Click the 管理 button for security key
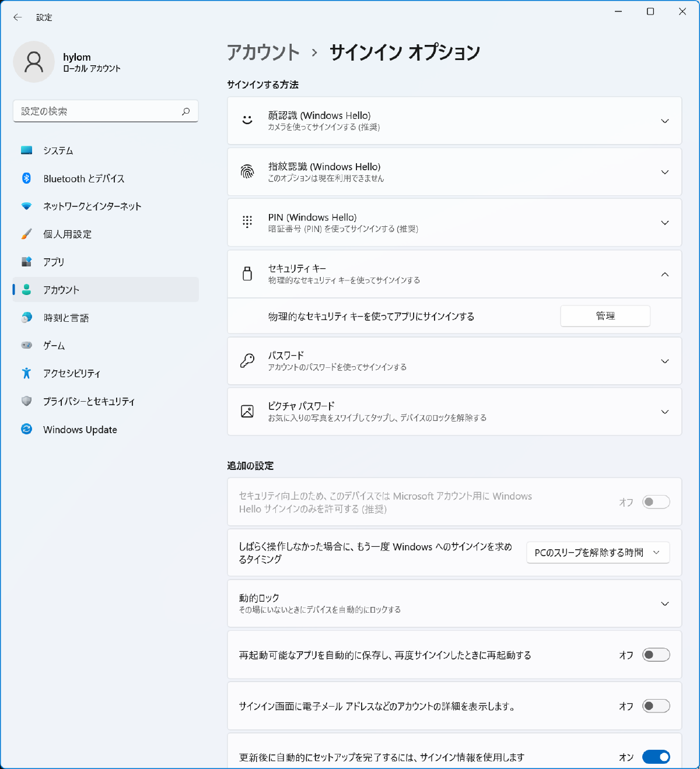Image resolution: width=700 pixels, height=769 pixels. [605, 316]
